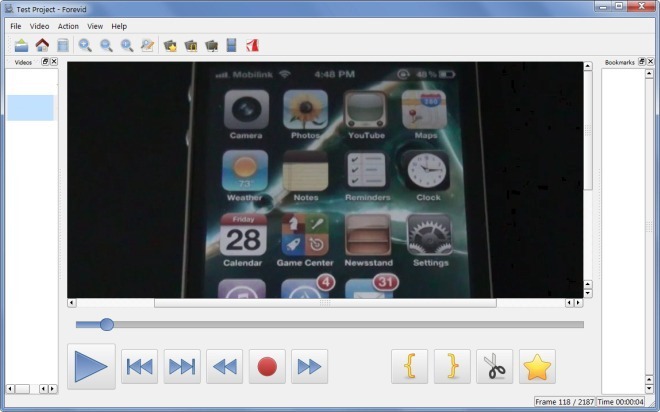Float the Bookmarks panel
This screenshot has width=660, height=412.
[641, 61]
